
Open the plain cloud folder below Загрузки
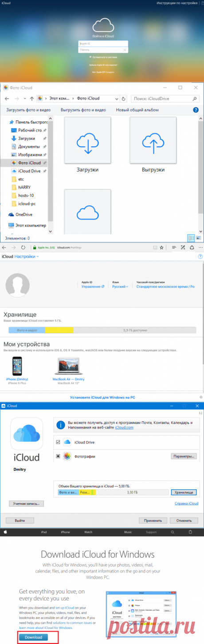pyautogui.click(x=87, y=212)
